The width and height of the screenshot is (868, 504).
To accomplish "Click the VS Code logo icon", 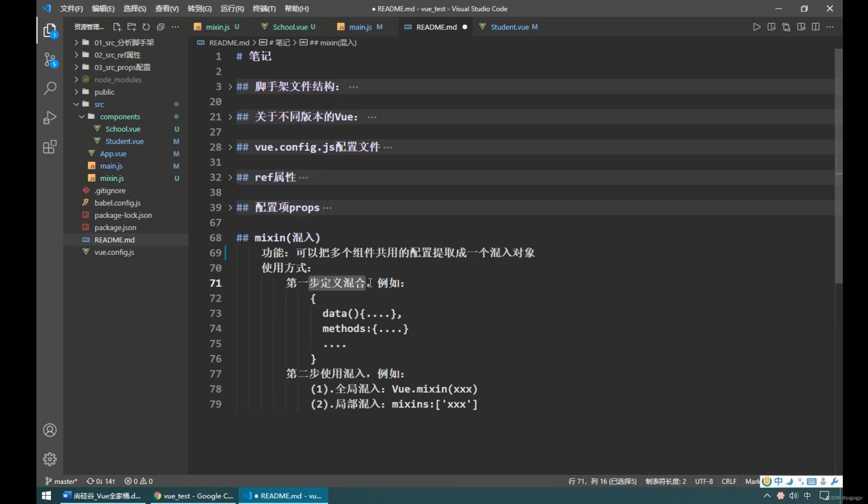I will coord(47,8).
